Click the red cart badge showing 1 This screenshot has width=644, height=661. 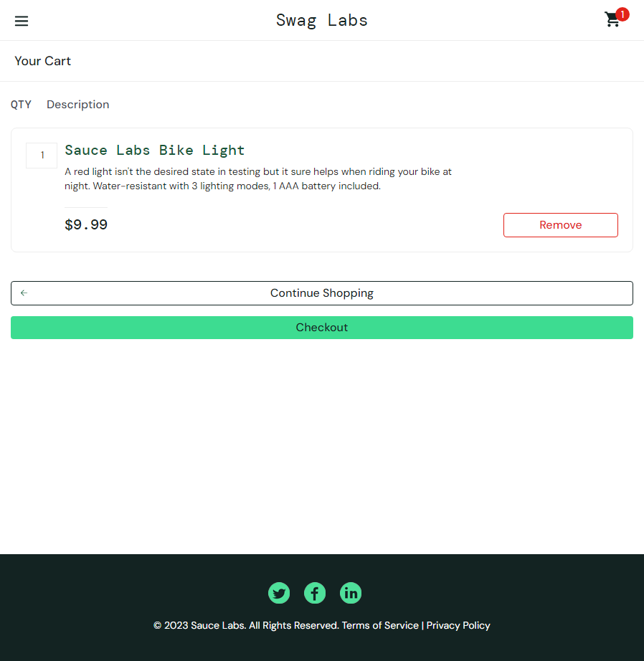(622, 14)
